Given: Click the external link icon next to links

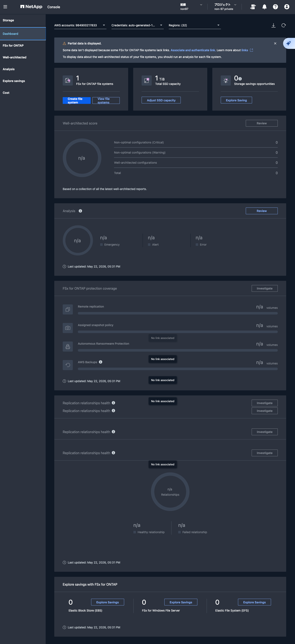Looking at the screenshot, I should click(x=251, y=50).
